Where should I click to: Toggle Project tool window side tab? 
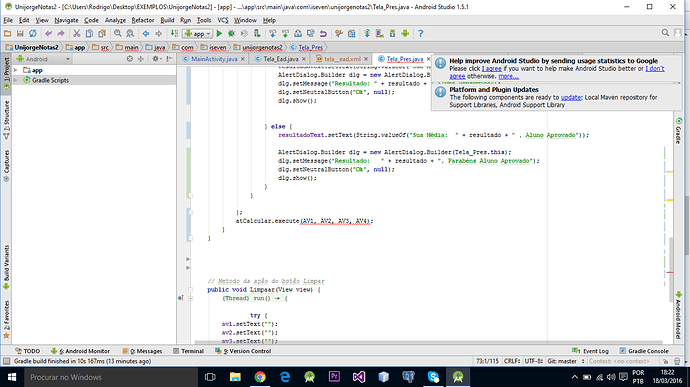click(x=6, y=73)
